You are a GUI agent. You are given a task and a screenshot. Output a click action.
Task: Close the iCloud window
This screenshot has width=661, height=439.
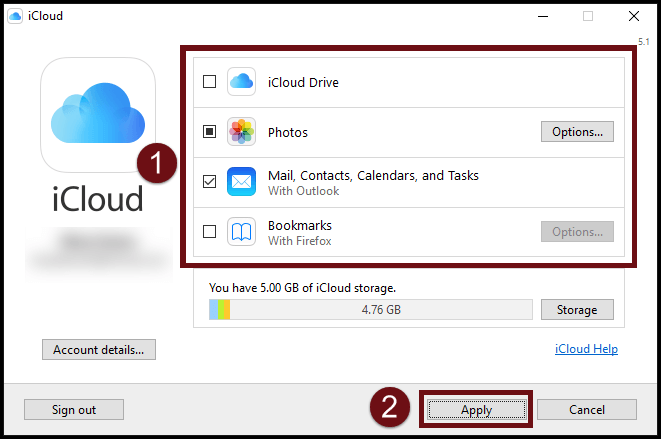[634, 16]
